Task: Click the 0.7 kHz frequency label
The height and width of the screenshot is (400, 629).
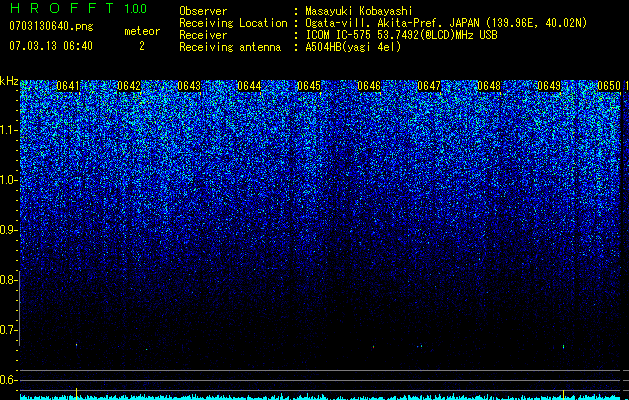Action: pyautogui.click(x=8, y=330)
